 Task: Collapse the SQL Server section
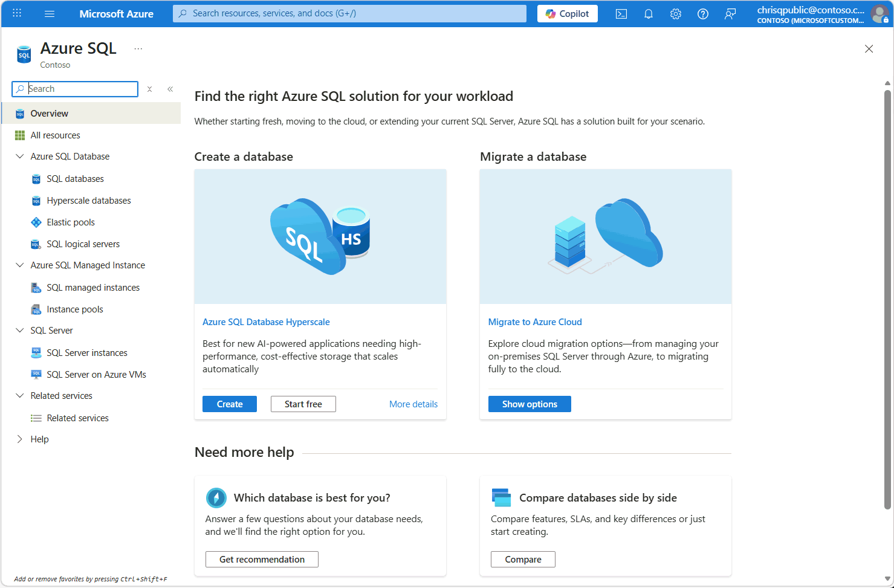[20, 331]
